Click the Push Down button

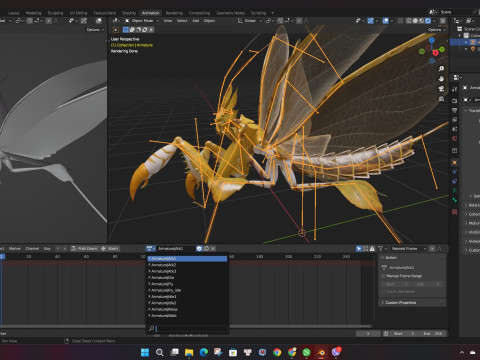point(84,249)
